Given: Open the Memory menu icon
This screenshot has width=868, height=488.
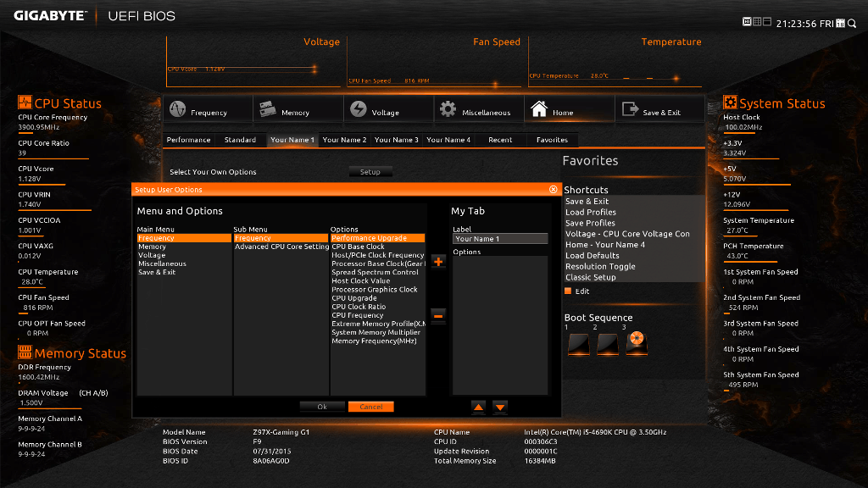Looking at the screenshot, I should [267, 109].
